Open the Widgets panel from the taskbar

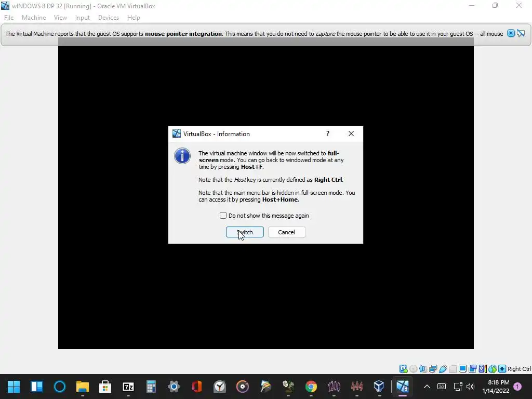point(37,387)
